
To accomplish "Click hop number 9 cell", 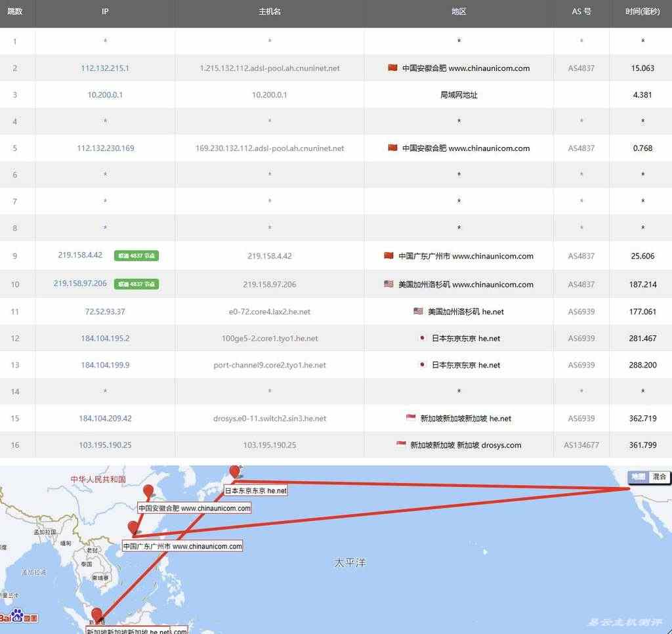I will (15, 256).
